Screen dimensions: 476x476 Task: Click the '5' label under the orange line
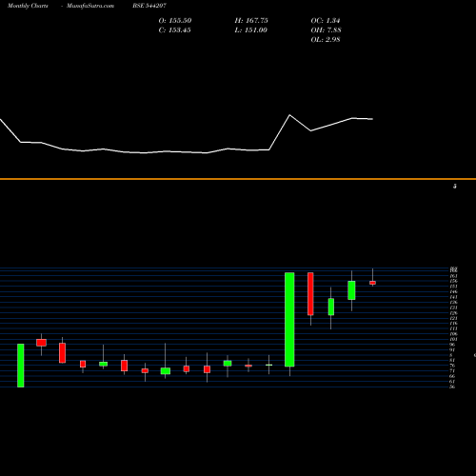(455, 187)
